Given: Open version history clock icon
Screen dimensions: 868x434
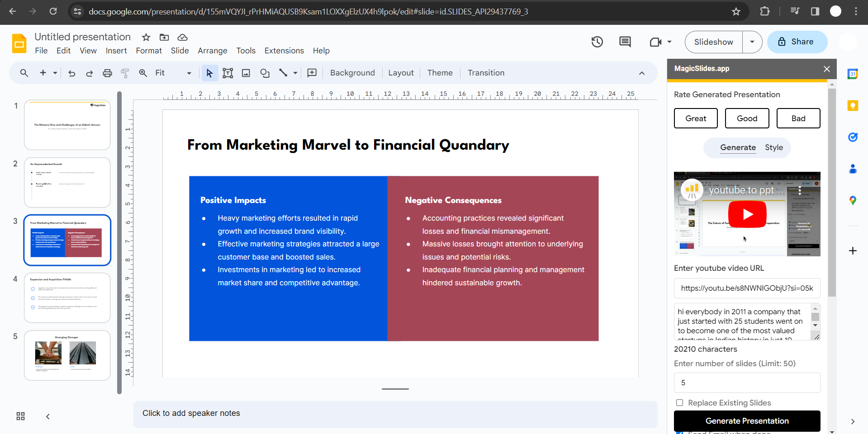Looking at the screenshot, I should click(597, 42).
